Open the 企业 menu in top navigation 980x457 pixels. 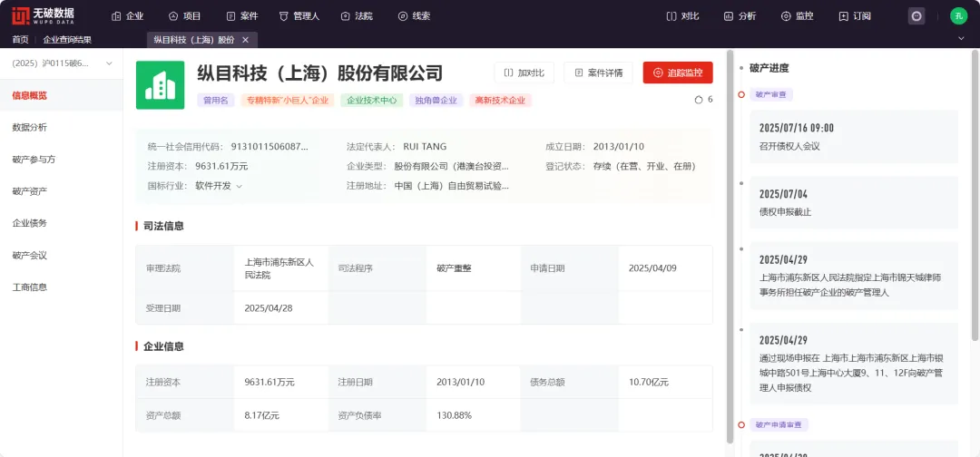tap(128, 16)
